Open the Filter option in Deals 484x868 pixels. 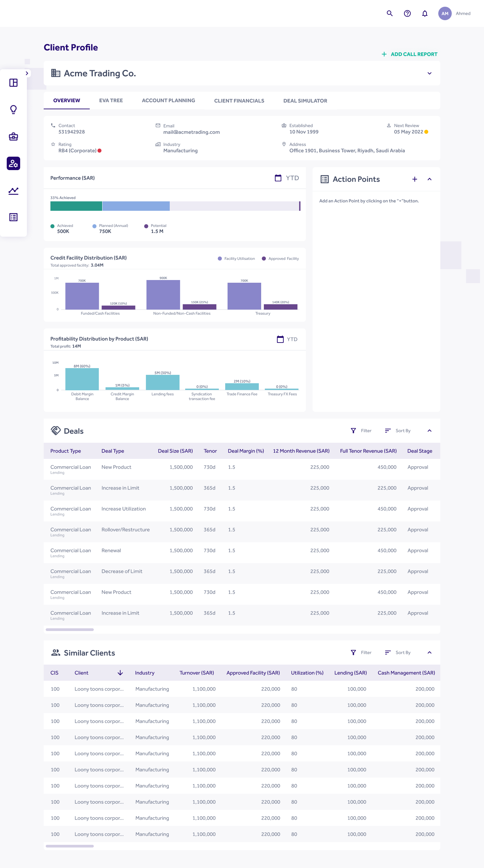[361, 431]
